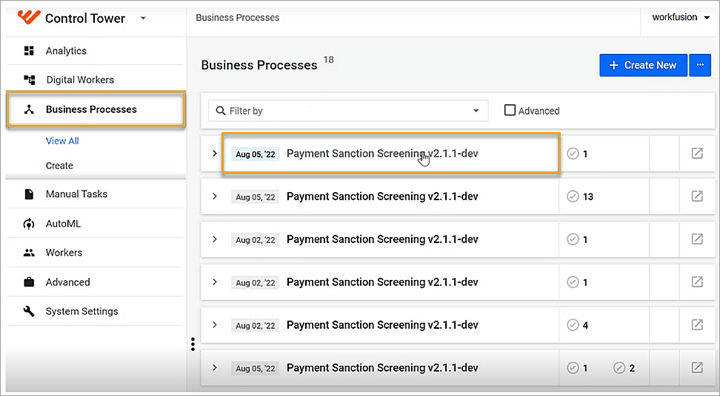The image size is (720, 396).
Task: Open the Payment Sanction Screening row with 13 completed
Action: [x=382, y=196]
